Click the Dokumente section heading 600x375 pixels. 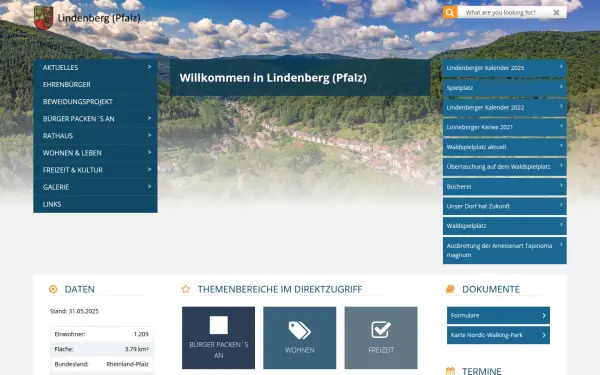(491, 289)
